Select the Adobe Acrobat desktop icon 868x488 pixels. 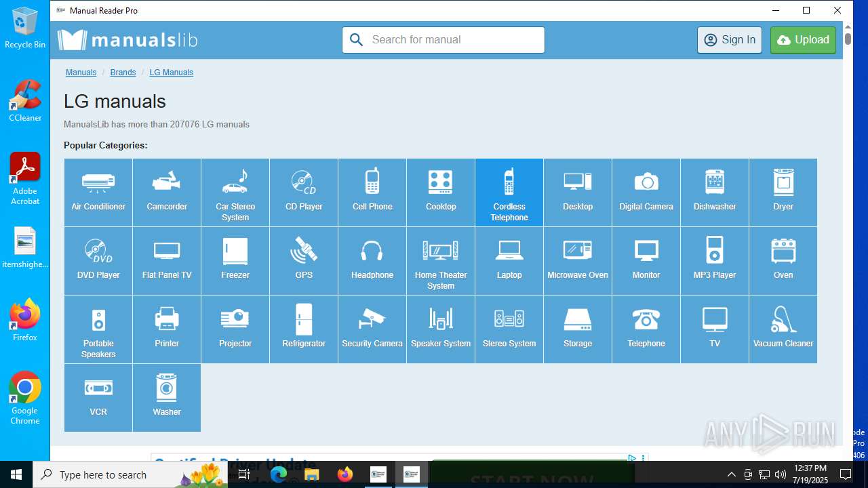pos(25,179)
